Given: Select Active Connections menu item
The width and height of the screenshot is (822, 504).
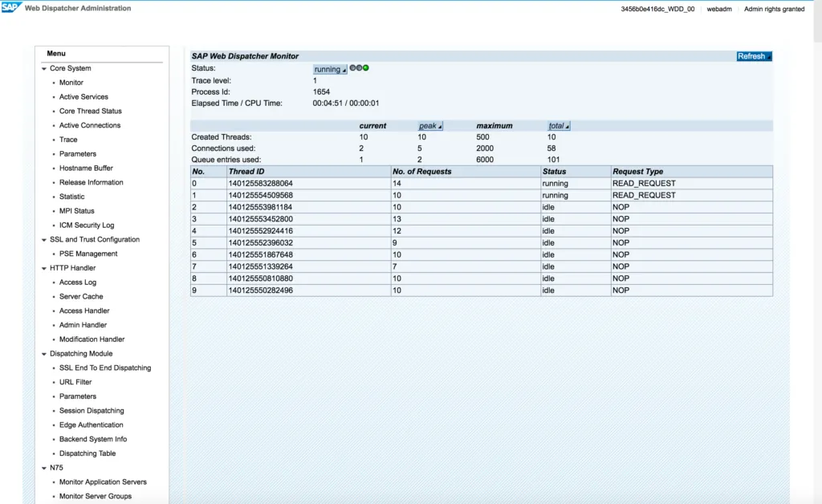Looking at the screenshot, I should click(x=90, y=126).
